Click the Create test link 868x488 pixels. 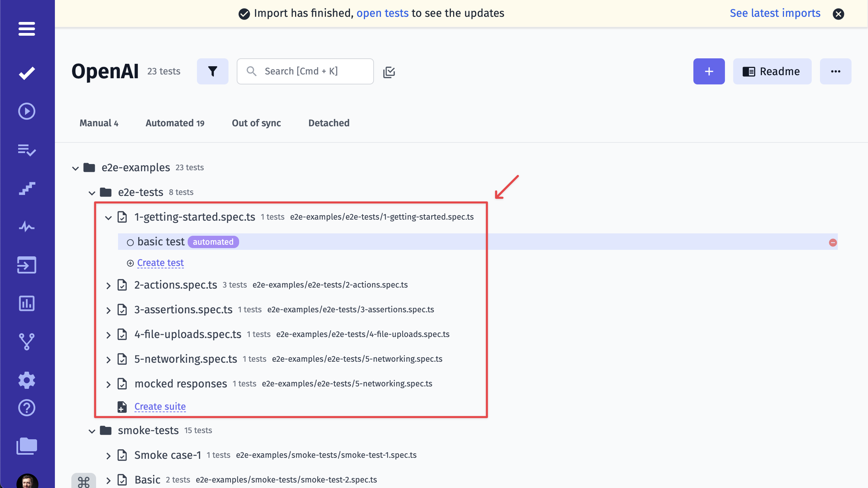click(160, 263)
